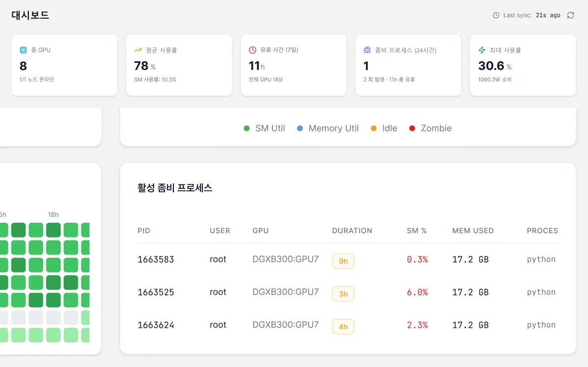
Task: Click the 1060.3W 소비 text
Action: [495, 79]
